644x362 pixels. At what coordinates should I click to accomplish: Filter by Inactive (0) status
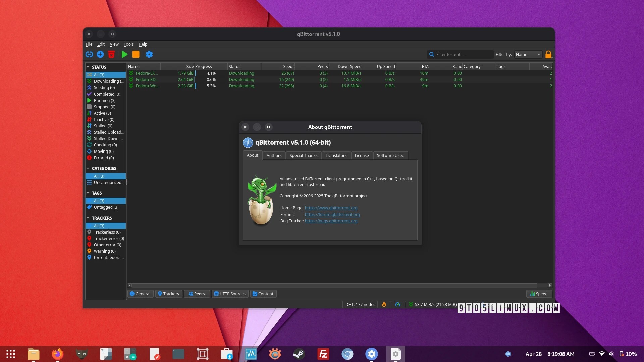(x=106, y=119)
